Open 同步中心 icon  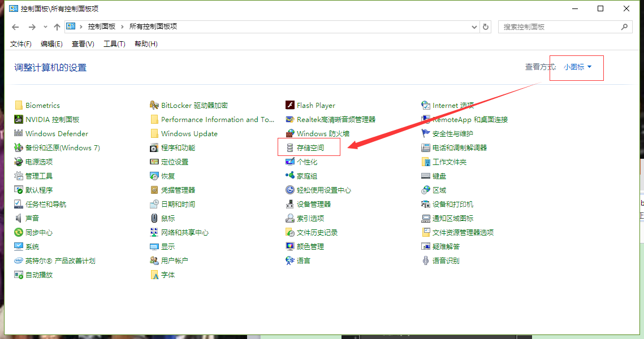tap(19, 232)
